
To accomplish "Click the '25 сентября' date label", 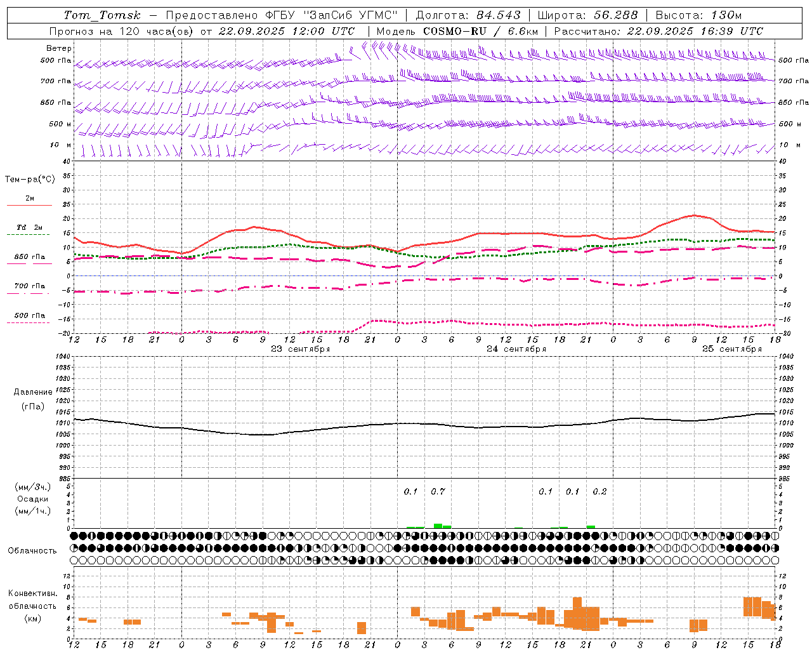I will click(x=732, y=349).
